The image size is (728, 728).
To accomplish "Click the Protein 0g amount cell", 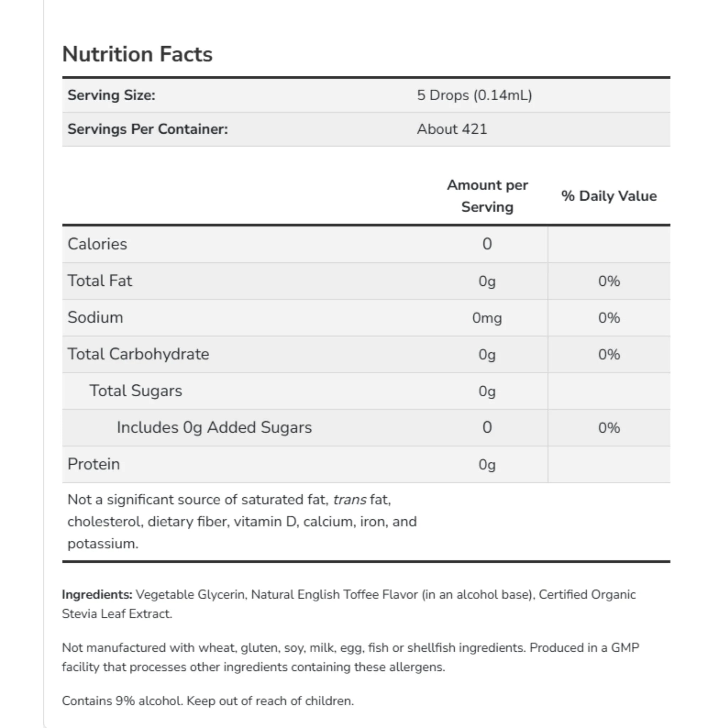I will click(x=487, y=465).
